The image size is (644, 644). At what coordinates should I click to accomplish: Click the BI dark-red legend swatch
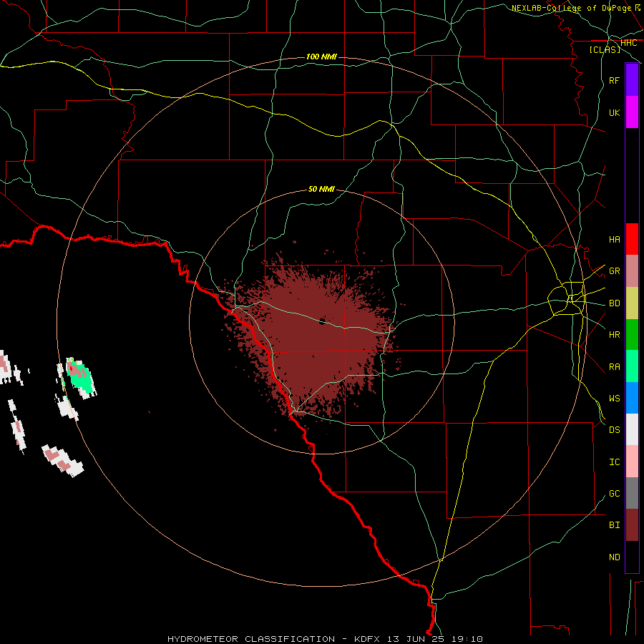(632, 525)
